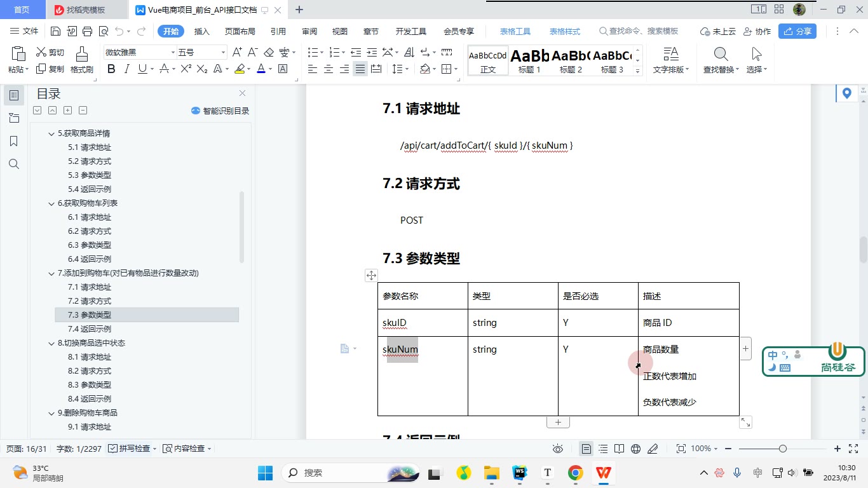The width and height of the screenshot is (868, 488).
Task: Toggle justify alignment button
Action: click(x=360, y=69)
